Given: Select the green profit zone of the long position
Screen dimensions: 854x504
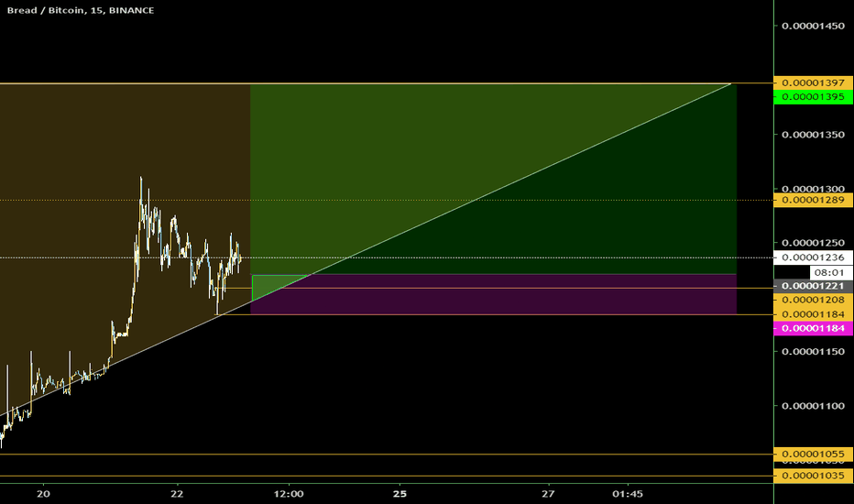Looking at the screenshot, I should click(x=494, y=180).
